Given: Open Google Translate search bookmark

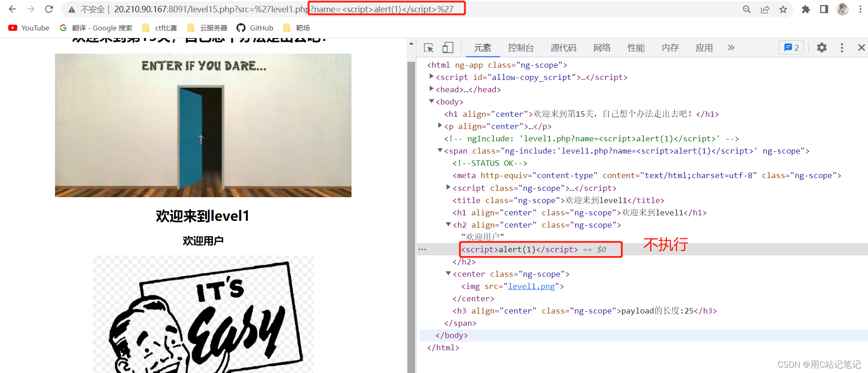Looking at the screenshot, I should pyautogui.click(x=96, y=28).
